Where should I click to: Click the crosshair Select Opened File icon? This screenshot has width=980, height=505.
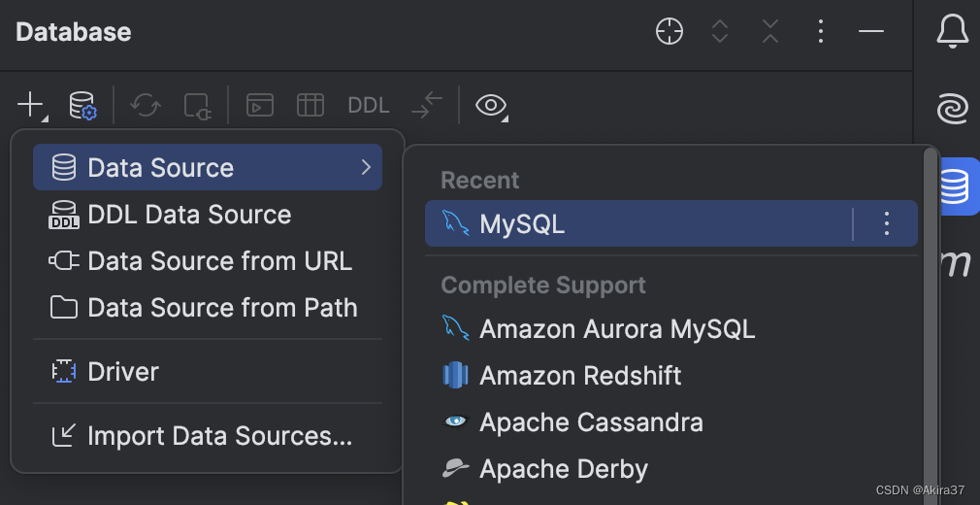(x=670, y=31)
